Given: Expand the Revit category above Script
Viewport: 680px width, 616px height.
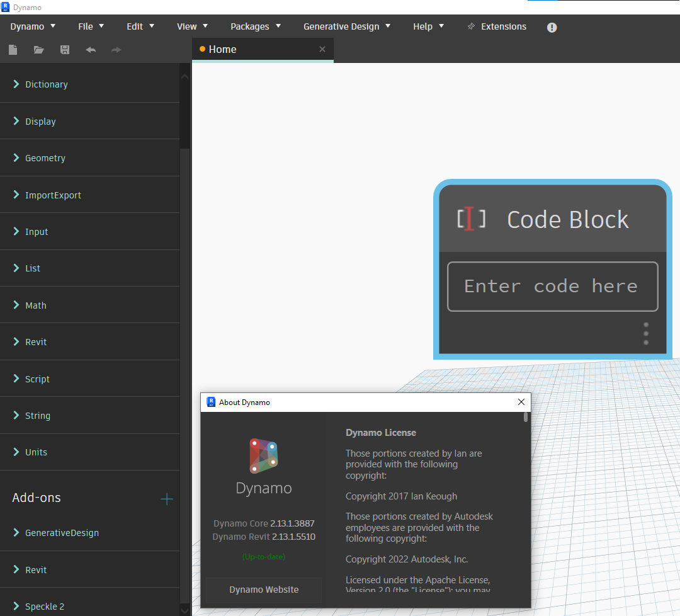Looking at the screenshot, I should [x=90, y=342].
